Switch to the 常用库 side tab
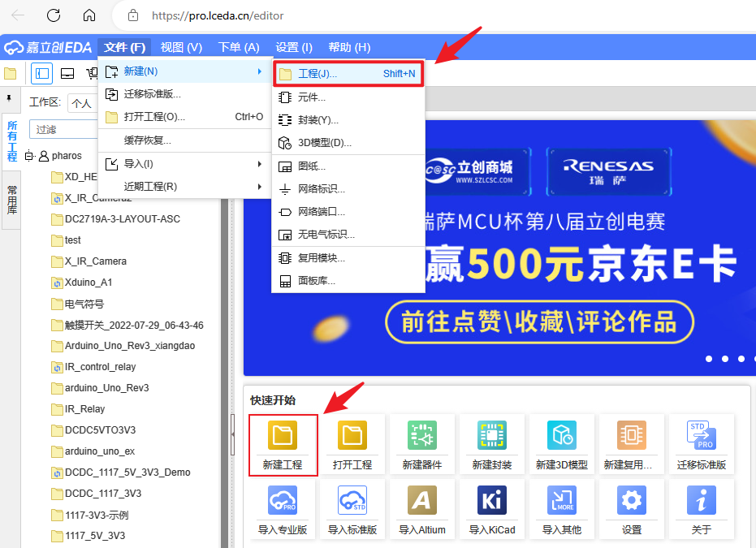Viewport: 756px width, 548px height. click(12, 200)
